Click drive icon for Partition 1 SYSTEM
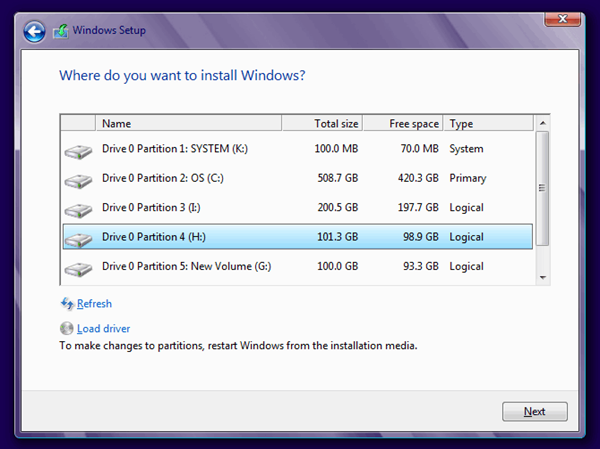 [78, 152]
